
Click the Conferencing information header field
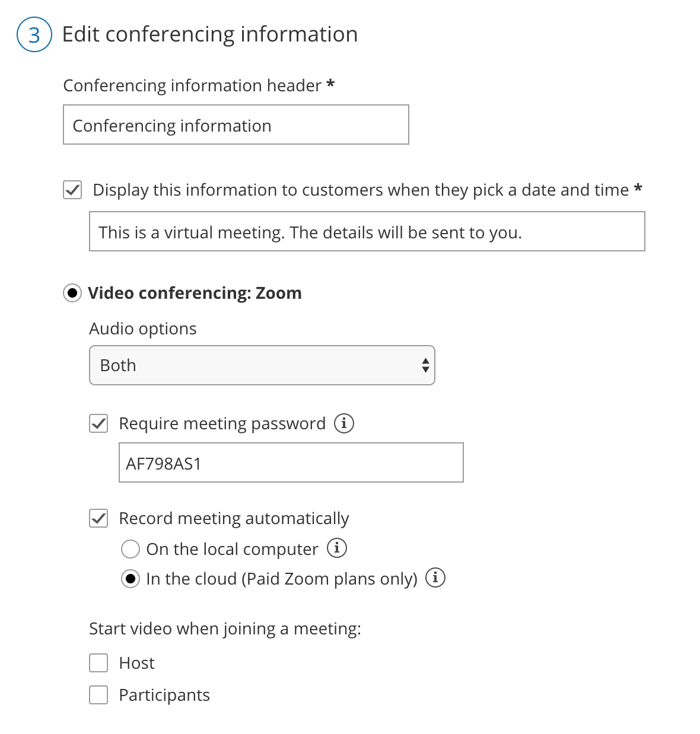tap(236, 125)
